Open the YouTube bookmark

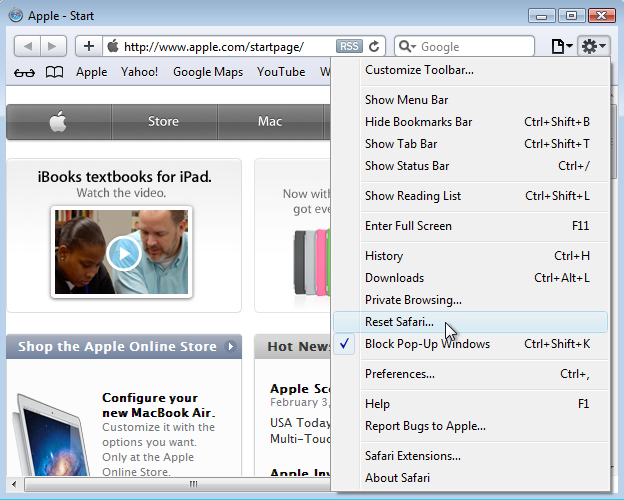(281, 72)
